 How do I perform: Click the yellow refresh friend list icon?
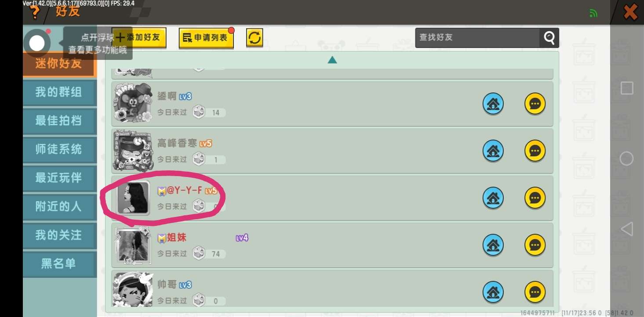[254, 38]
